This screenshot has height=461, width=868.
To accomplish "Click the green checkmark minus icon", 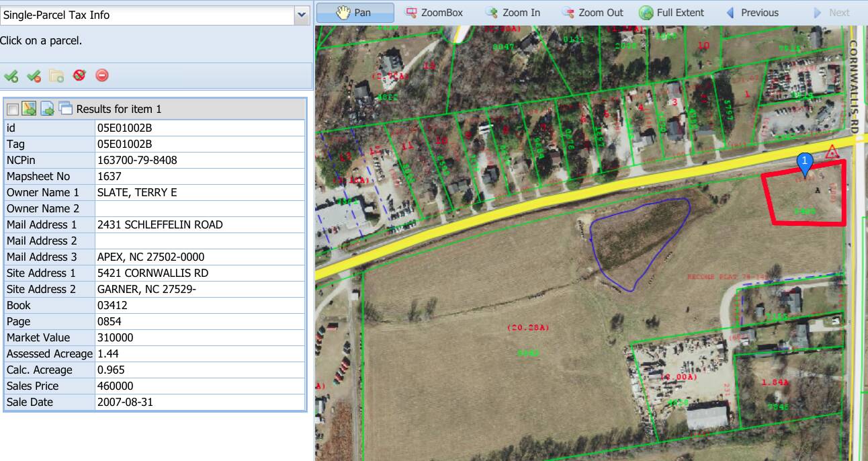I will click(x=34, y=76).
